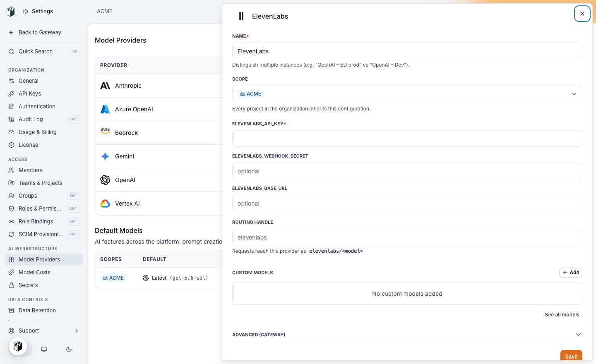
Task: Click the Secrets lock icon
Action: coord(12,285)
